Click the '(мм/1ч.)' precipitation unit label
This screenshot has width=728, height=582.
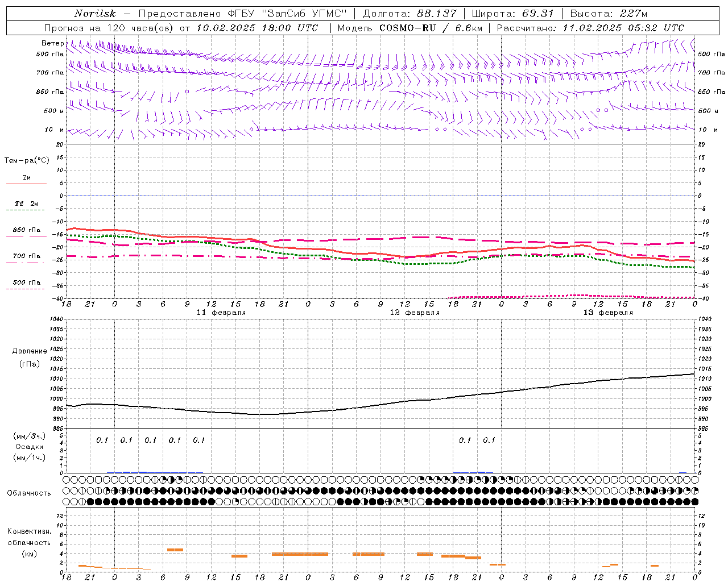pos(29,458)
